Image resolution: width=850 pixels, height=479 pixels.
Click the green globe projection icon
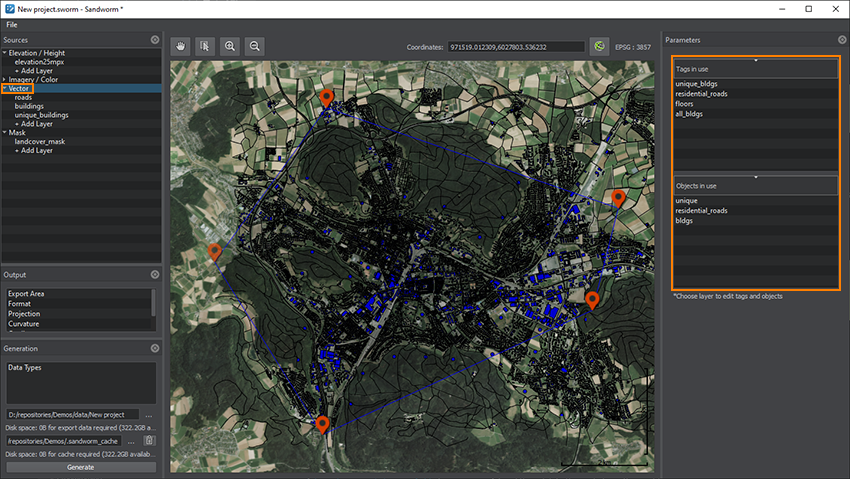599,47
